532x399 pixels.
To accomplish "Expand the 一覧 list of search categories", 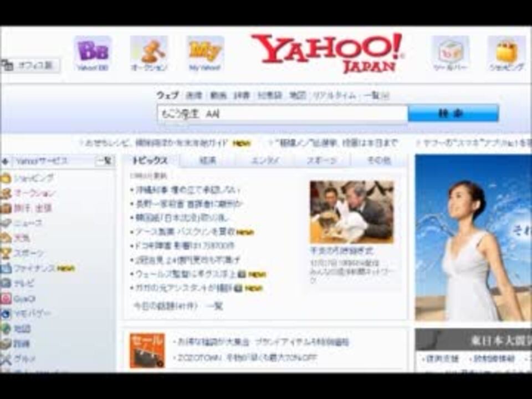I will 376,96.
